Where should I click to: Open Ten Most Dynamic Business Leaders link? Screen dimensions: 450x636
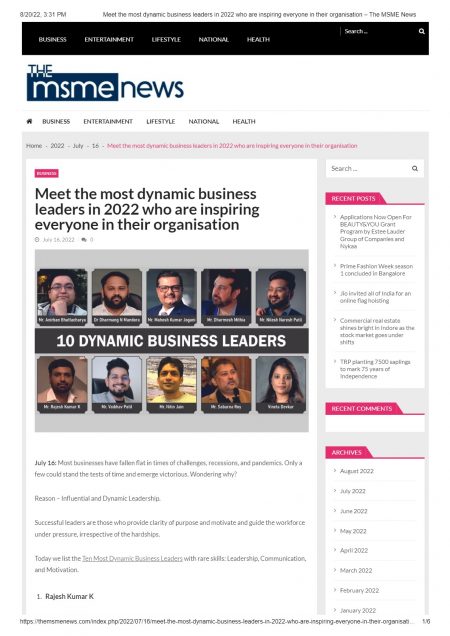[x=132, y=559]
